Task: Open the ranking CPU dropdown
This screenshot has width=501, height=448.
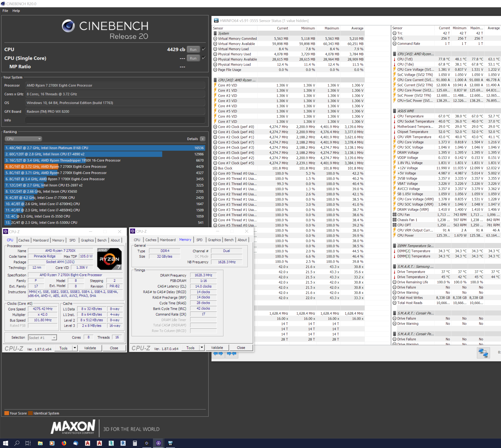Action: (x=23, y=139)
